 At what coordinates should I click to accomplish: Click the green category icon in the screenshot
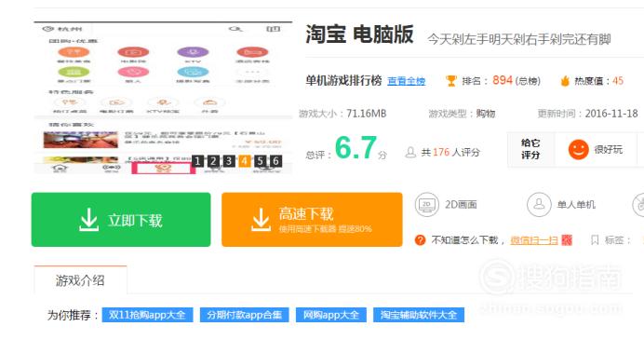(x=74, y=72)
